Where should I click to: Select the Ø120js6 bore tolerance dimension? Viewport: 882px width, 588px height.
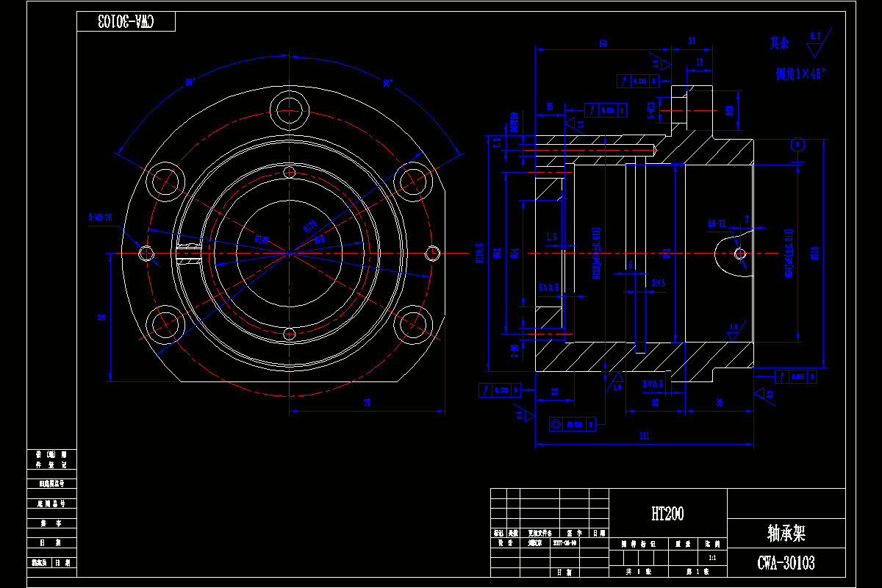[595, 254]
